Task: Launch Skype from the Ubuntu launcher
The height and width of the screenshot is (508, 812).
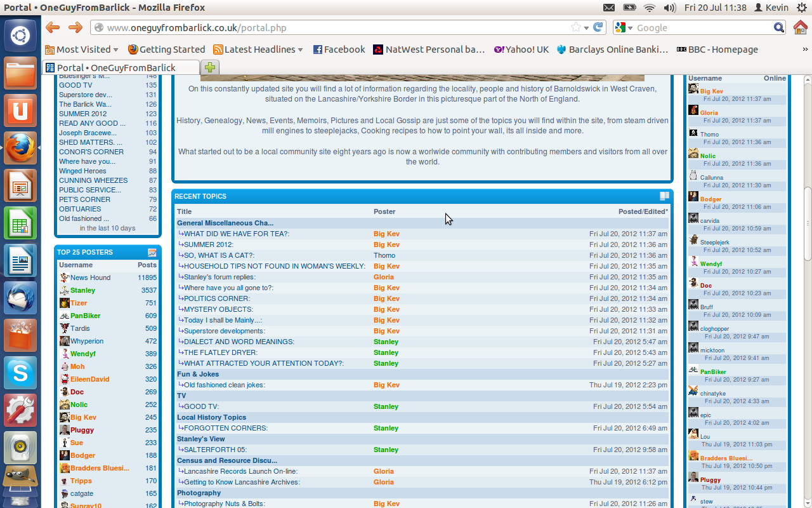Action: 20,373
